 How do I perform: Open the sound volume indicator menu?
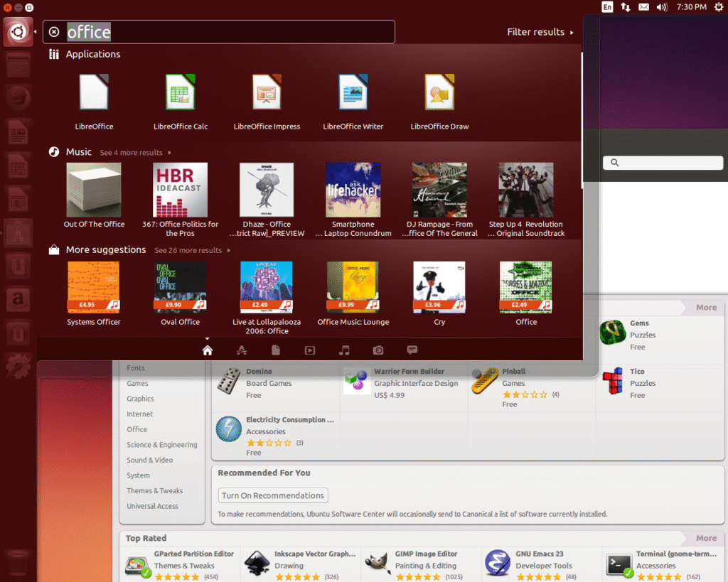662,7
